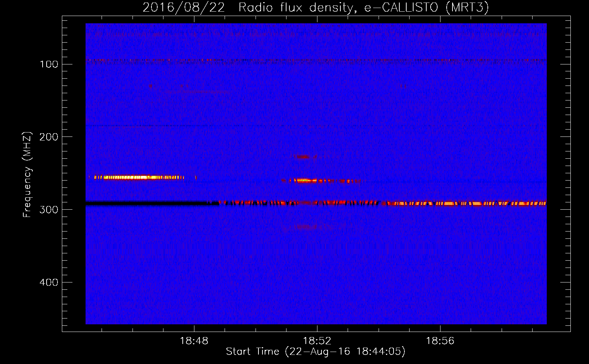Screen dimensions: 589x364
Task: Click the red-yellow emission near 260 MHz at 18:52
Action: (x=320, y=180)
